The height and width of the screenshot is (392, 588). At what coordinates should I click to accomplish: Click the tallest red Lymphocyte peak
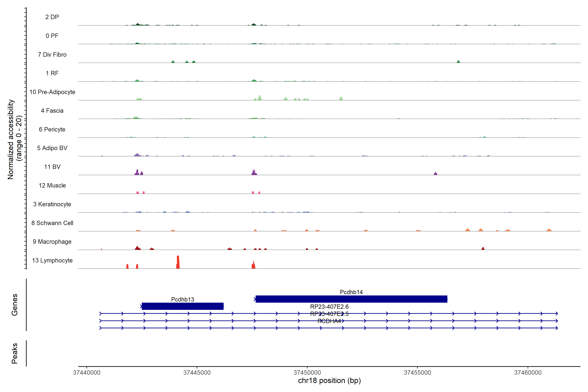(x=178, y=262)
